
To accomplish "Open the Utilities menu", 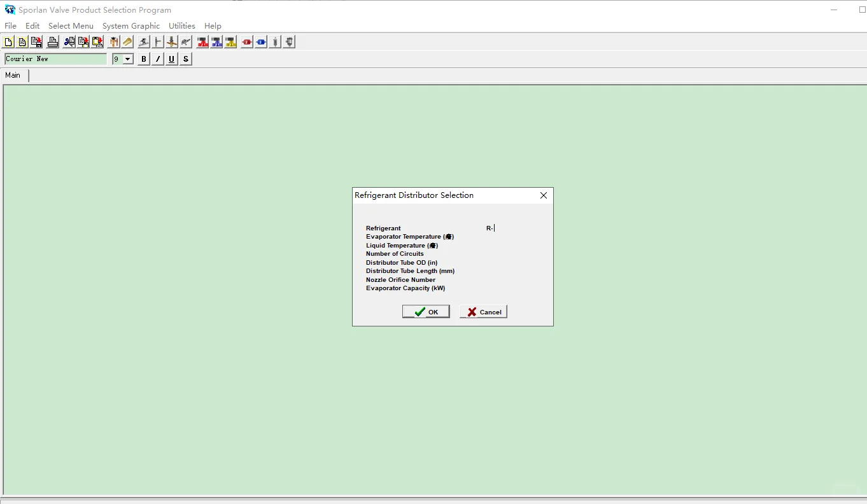I will (182, 26).
